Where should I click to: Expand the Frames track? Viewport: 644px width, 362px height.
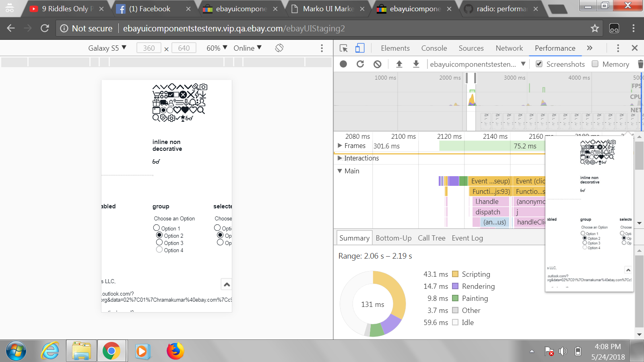tap(340, 146)
